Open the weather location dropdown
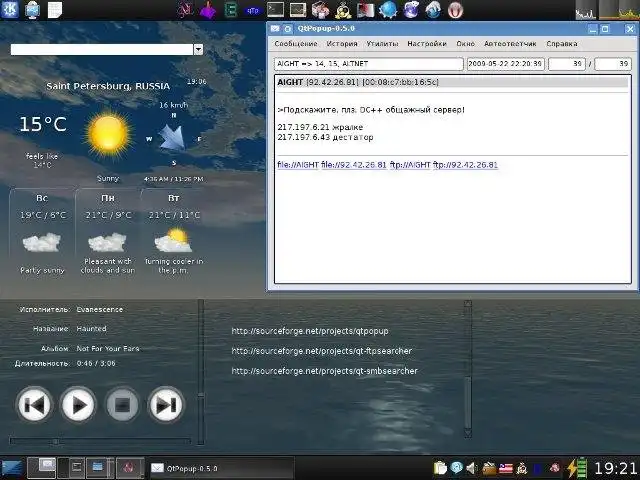The image size is (640, 480). tap(198, 48)
